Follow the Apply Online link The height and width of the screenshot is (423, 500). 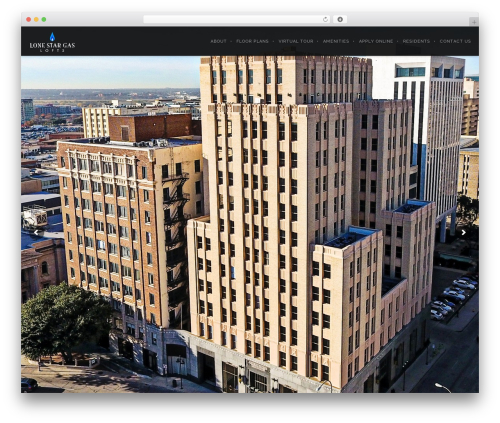(x=376, y=41)
